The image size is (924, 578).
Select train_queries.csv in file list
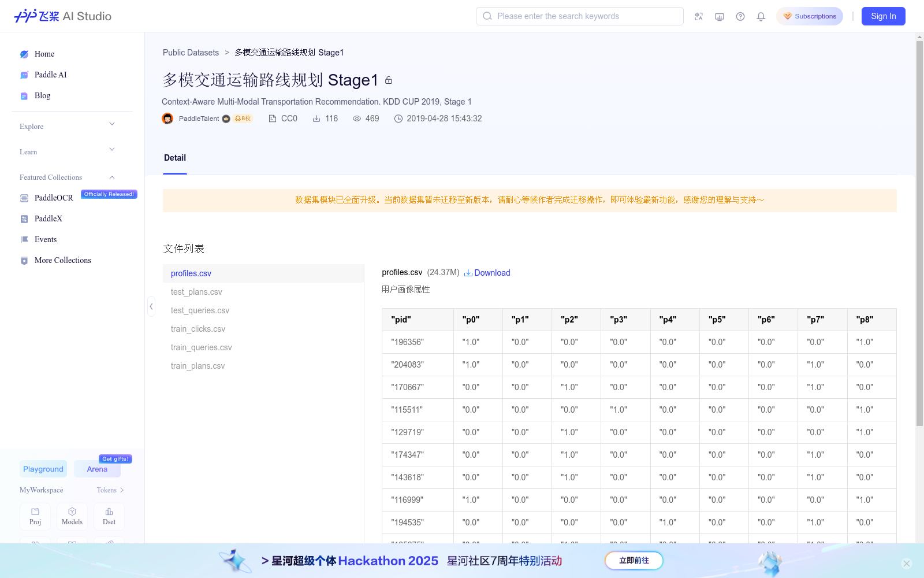263,347
